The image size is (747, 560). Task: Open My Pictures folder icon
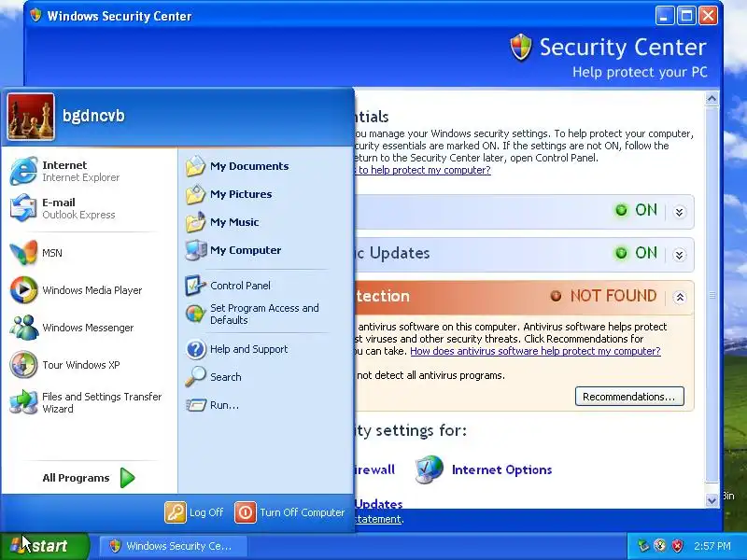(x=195, y=194)
